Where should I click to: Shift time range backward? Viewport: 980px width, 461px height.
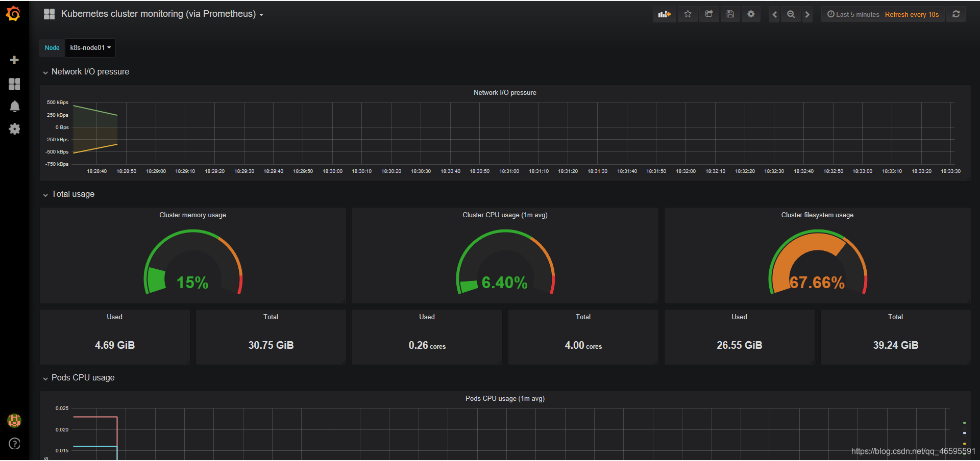[775, 14]
